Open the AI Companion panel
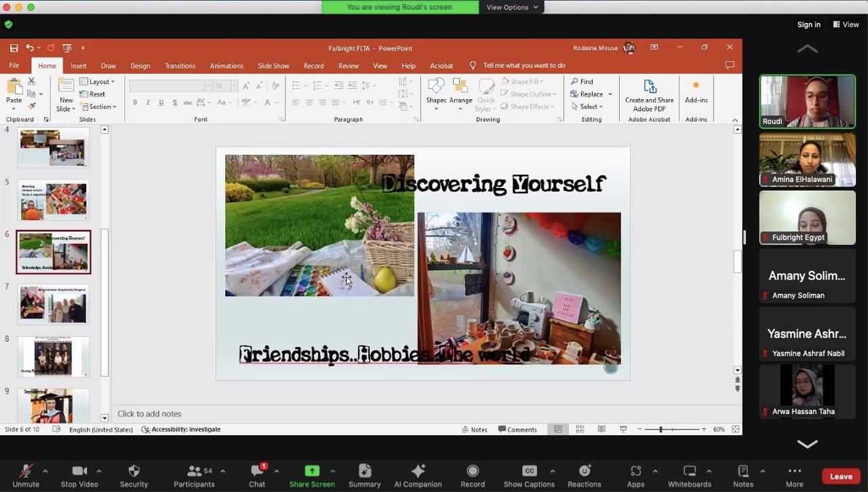The height and width of the screenshot is (492, 868). click(x=418, y=472)
